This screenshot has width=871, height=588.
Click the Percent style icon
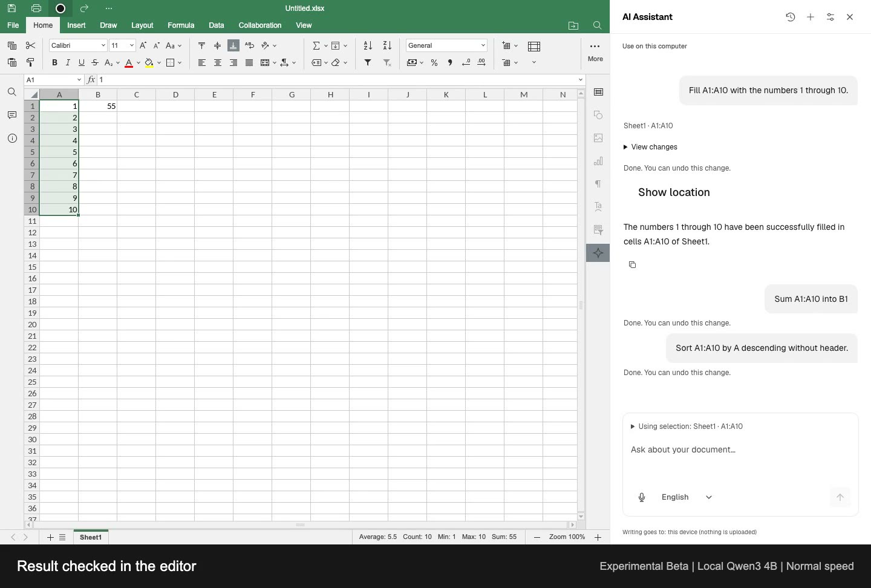434,62
